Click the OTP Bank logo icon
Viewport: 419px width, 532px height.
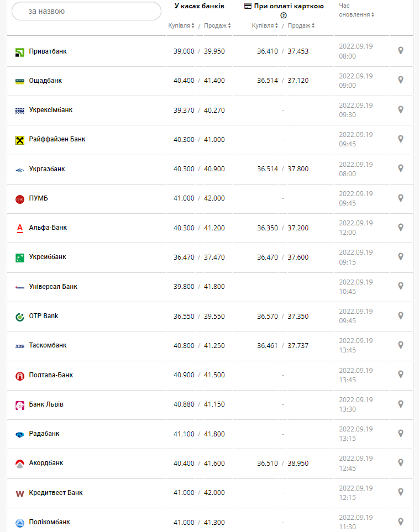click(20, 317)
